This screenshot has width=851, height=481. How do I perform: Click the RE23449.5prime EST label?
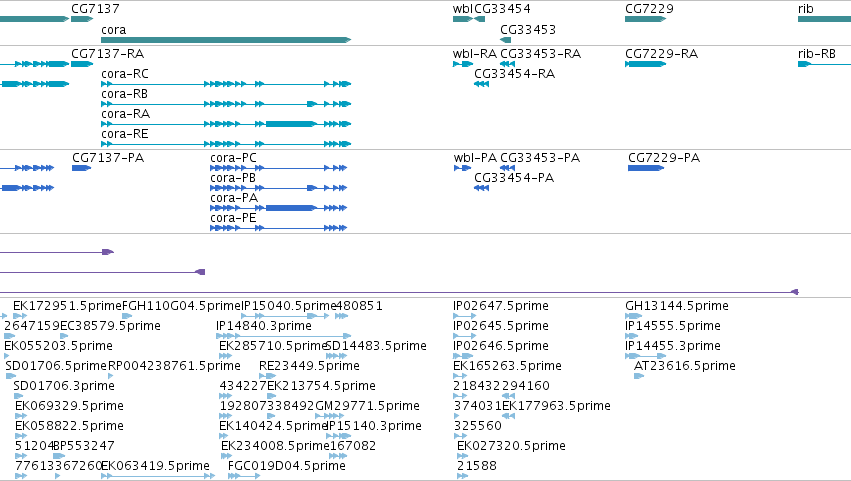(x=309, y=366)
